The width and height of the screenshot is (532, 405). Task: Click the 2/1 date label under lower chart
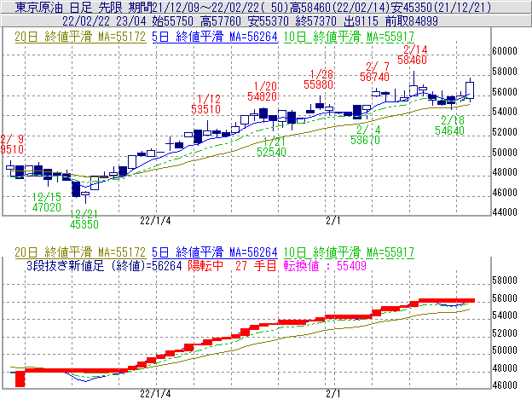(333, 394)
